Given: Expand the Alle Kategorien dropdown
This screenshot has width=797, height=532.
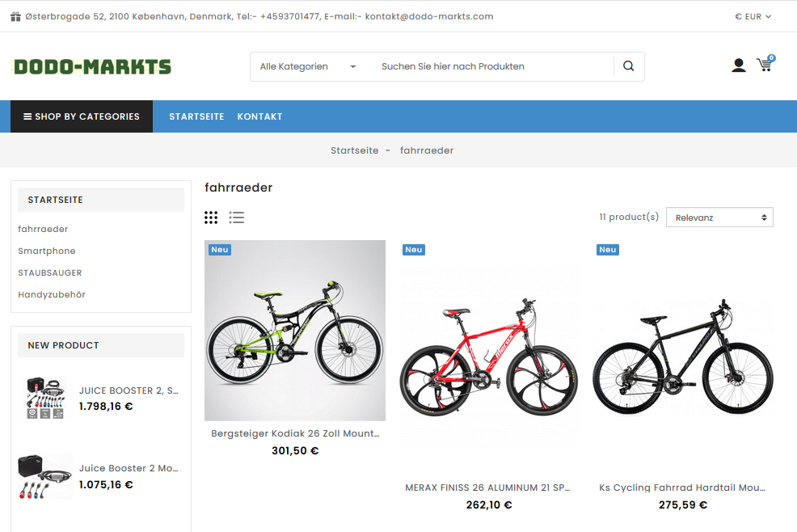Looking at the screenshot, I should [x=308, y=66].
